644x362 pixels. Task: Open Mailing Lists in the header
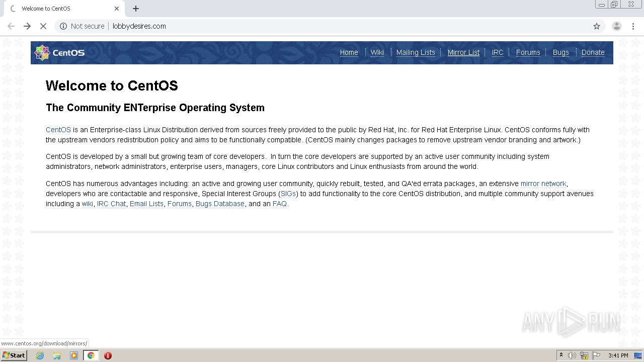[416, 52]
